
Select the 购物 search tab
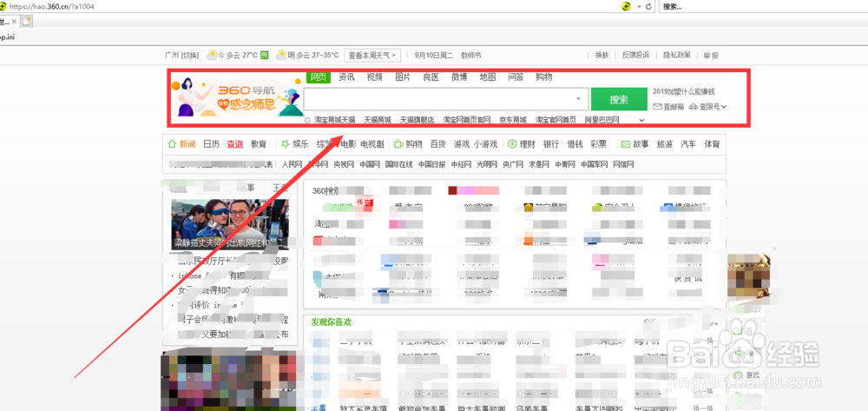[x=543, y=77]
